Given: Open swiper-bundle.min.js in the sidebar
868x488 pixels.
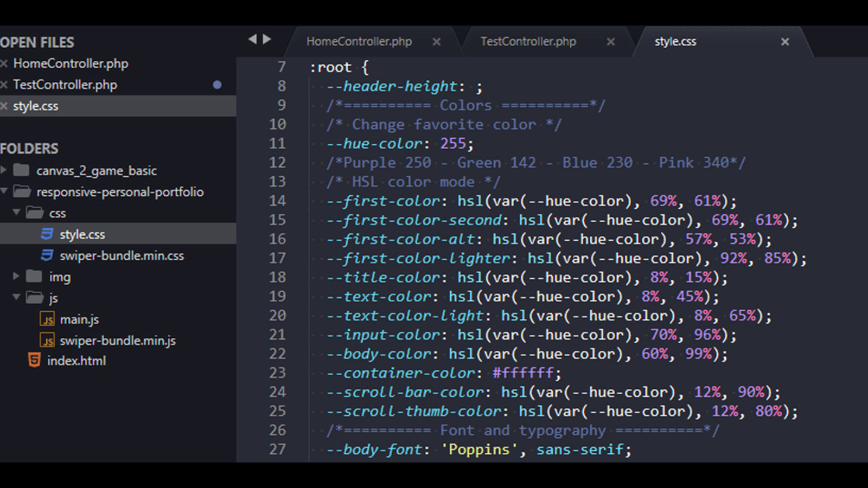Looking at the screenshot, I should [118, 341].
